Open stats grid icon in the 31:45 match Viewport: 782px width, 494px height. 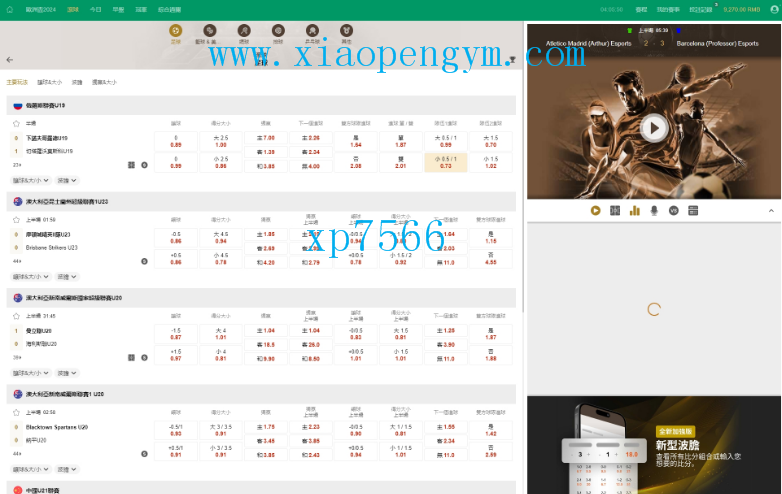(x=132, y=357)
